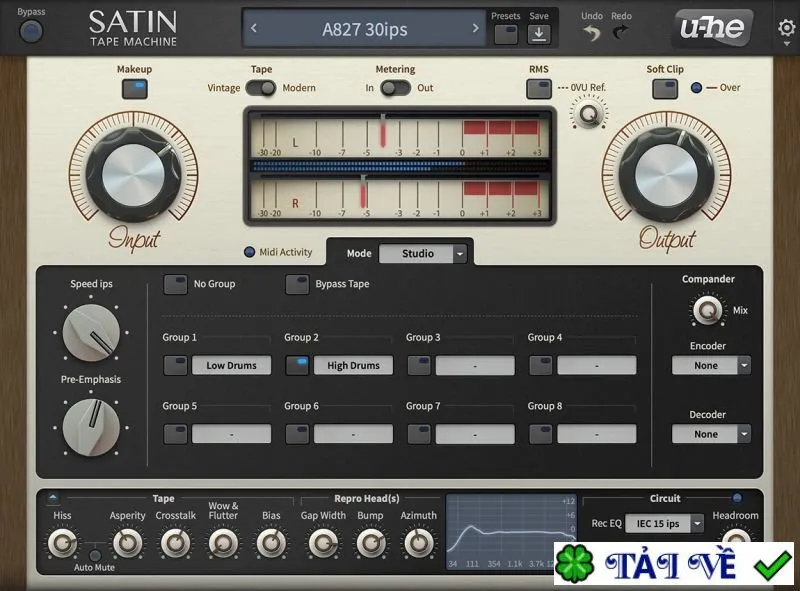Toggle the Group 6 assign button
The width and height of the screenshot is (800, 591).
pos(297,434)
